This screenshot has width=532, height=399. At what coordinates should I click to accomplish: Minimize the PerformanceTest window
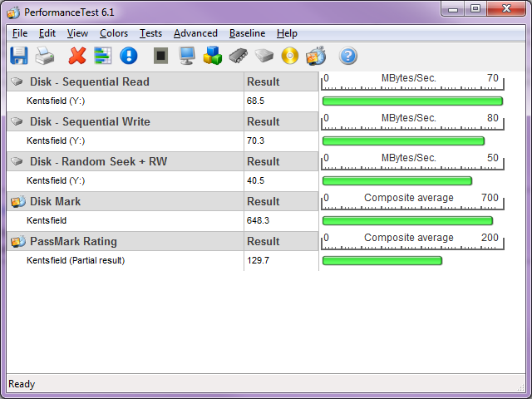(x=453, y=8)
